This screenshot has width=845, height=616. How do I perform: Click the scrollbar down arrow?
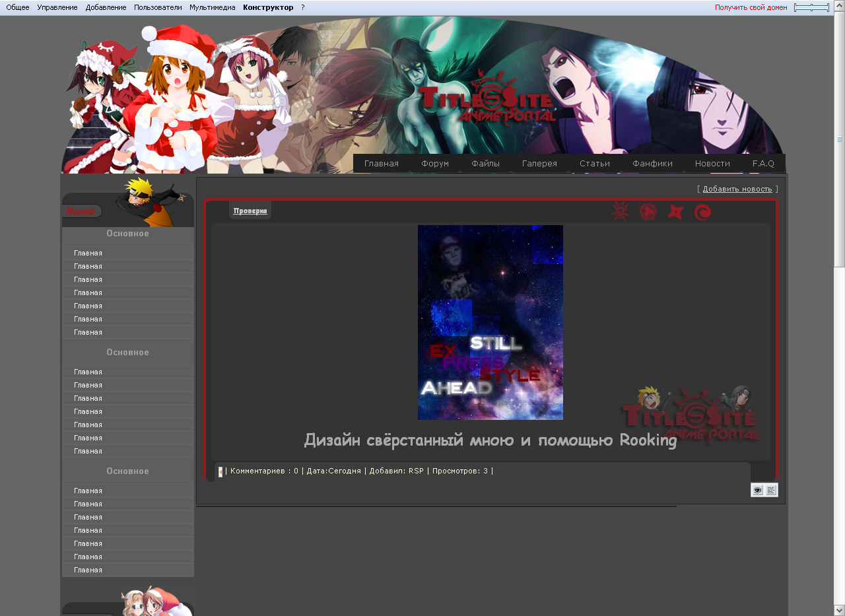pyautogui.click(x=840, y=610)
